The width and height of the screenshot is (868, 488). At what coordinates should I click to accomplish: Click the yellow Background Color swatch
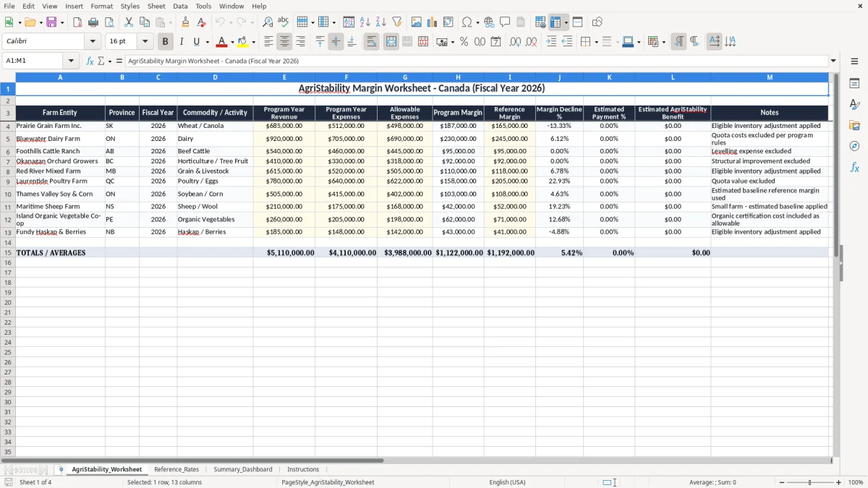point(243,41)
